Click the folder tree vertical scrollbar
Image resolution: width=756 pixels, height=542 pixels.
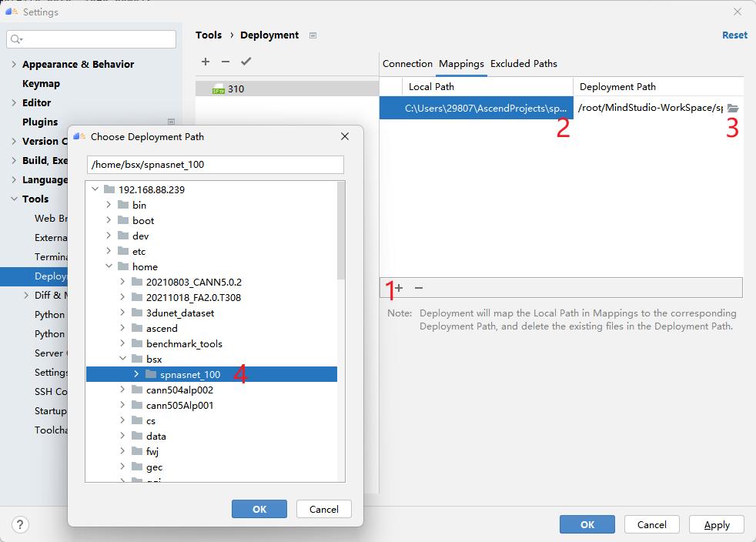tap(341, 233)
